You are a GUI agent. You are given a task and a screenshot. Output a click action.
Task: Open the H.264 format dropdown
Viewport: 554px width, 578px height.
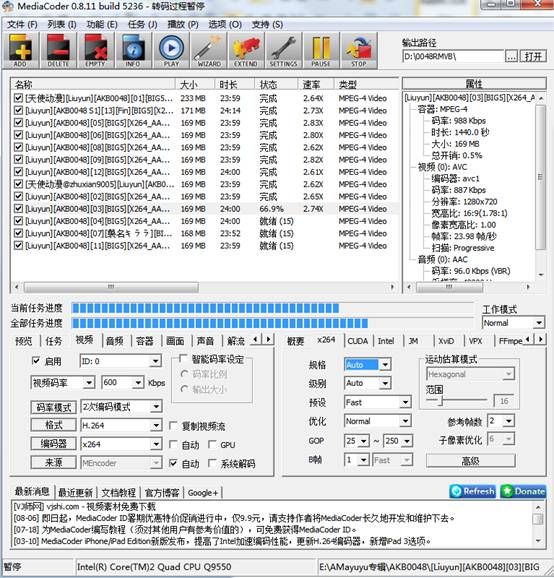(x=121, y=425)
